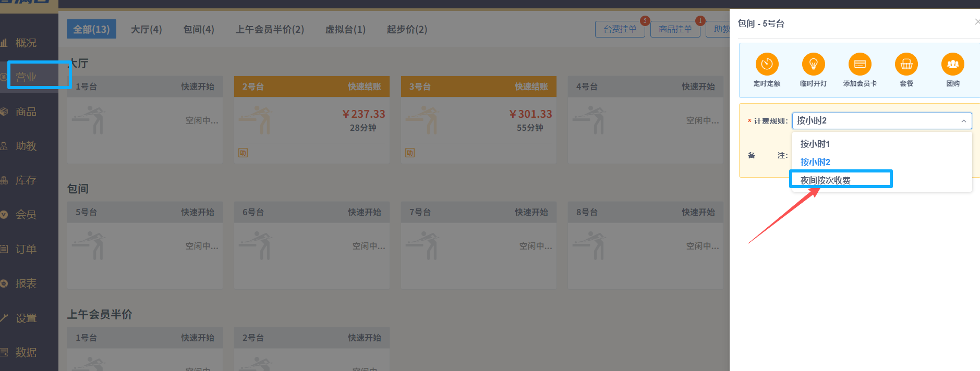The width and height of the screenshot is (980, 371).
Task: Select the billiard player image on 6号台
Action: (x=257, y=245)
